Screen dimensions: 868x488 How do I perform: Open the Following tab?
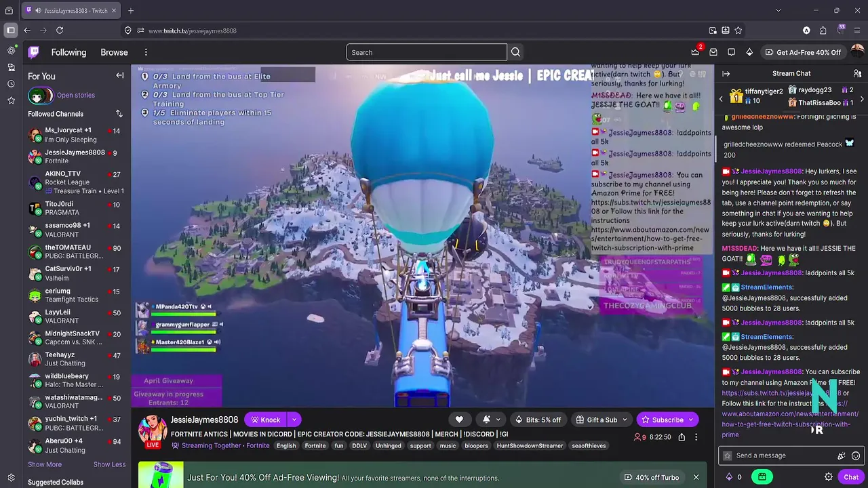68,52
